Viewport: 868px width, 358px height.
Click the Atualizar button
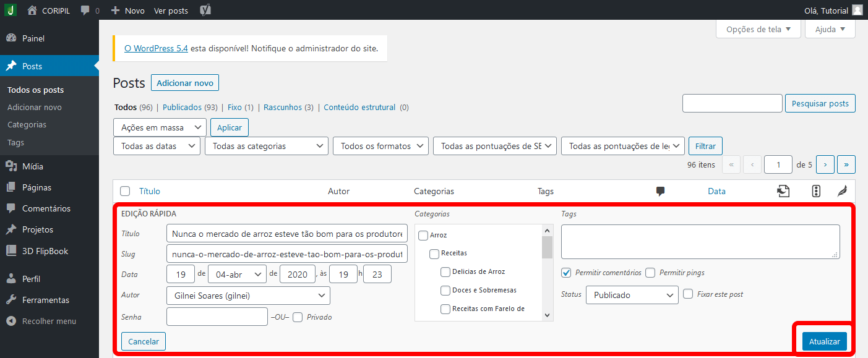tap(824, 341)
